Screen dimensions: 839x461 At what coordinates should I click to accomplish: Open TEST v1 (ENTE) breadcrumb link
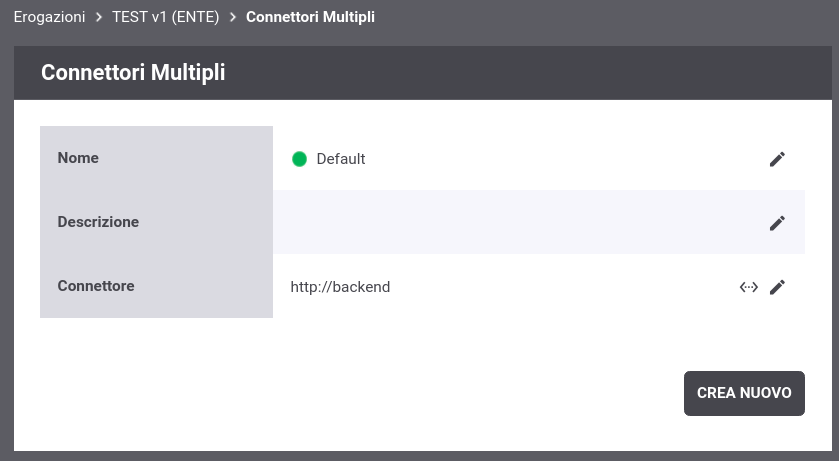(165, 17)
